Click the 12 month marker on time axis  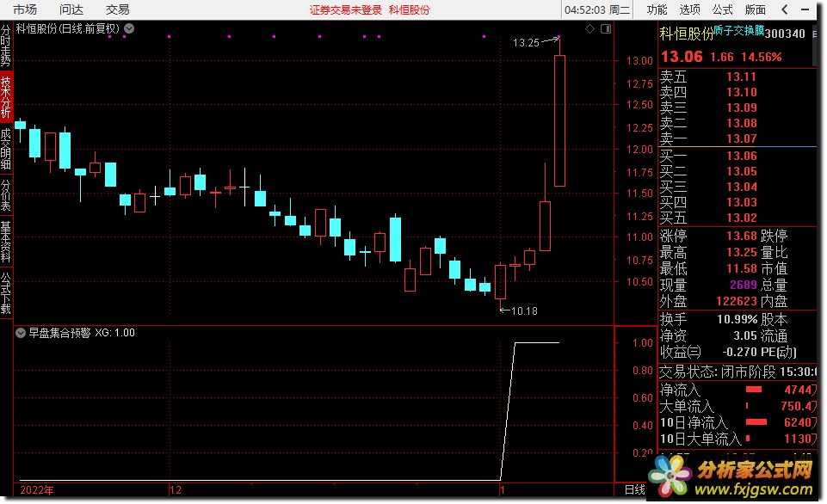175,489
